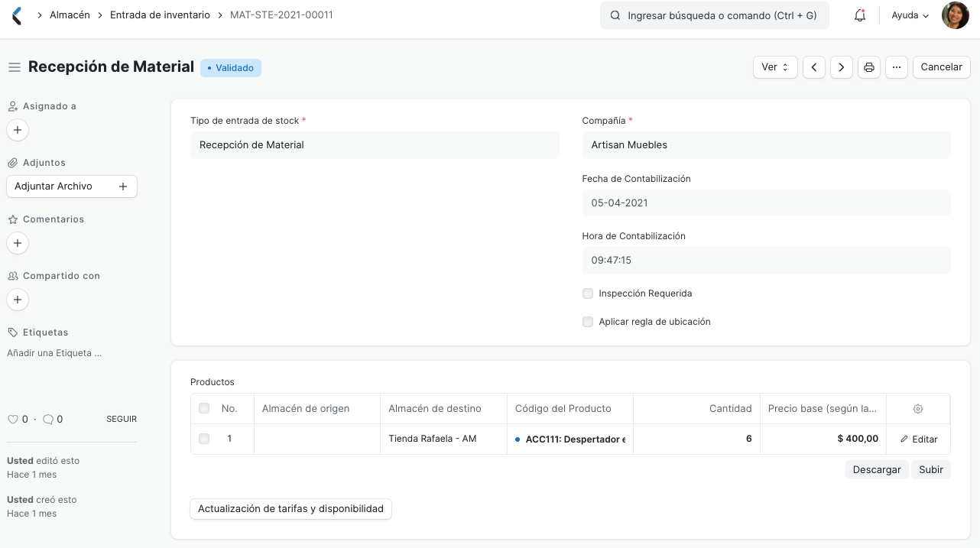This screenshot has width=980, height=548.
Task: Navigate to Entrada de inventario breadcrumb
Action: (x=160, y=15)
